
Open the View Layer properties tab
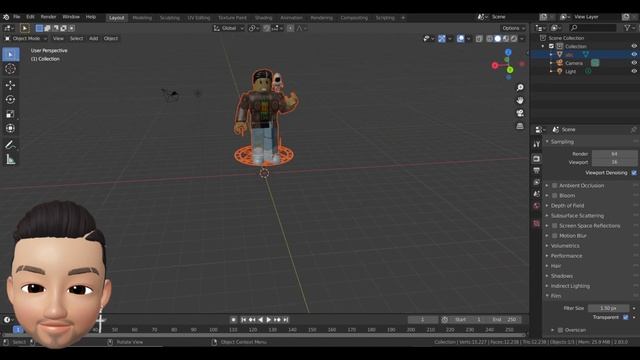click(536, 182)
